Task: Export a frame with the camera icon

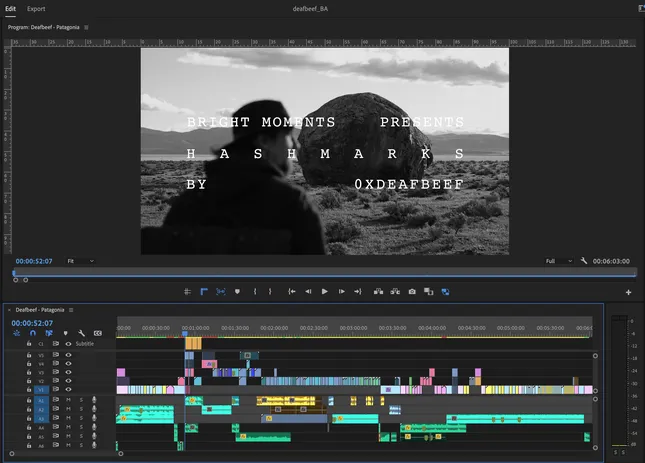Action: 412,292
